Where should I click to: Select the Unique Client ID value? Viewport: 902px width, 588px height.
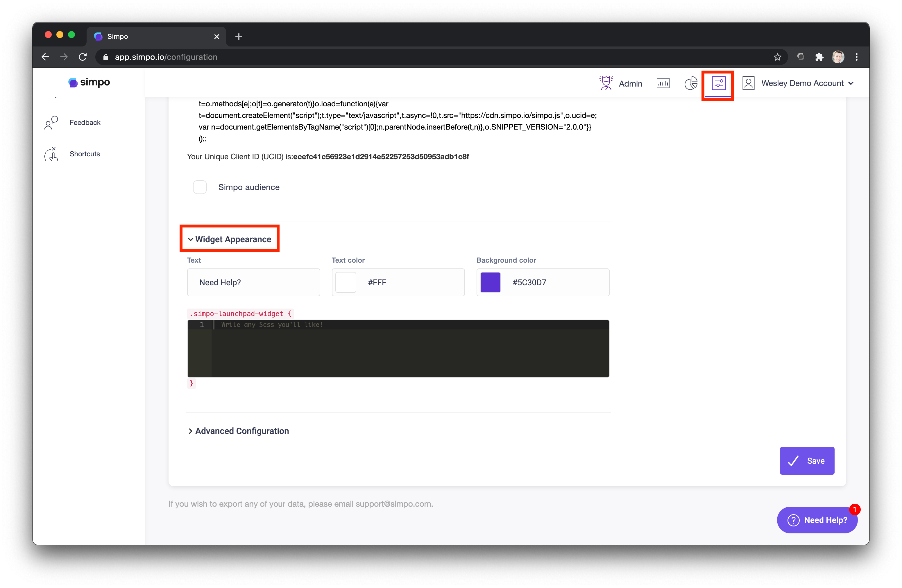click(x=381, y=157)
